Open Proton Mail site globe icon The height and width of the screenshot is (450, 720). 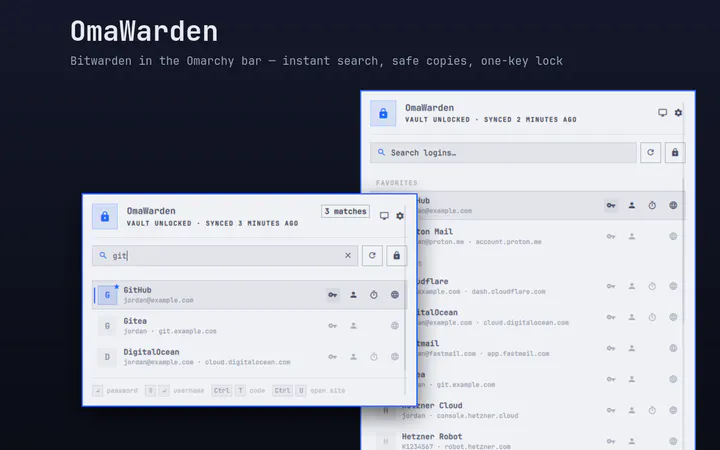pyautogui.click(x=673, y=236)
